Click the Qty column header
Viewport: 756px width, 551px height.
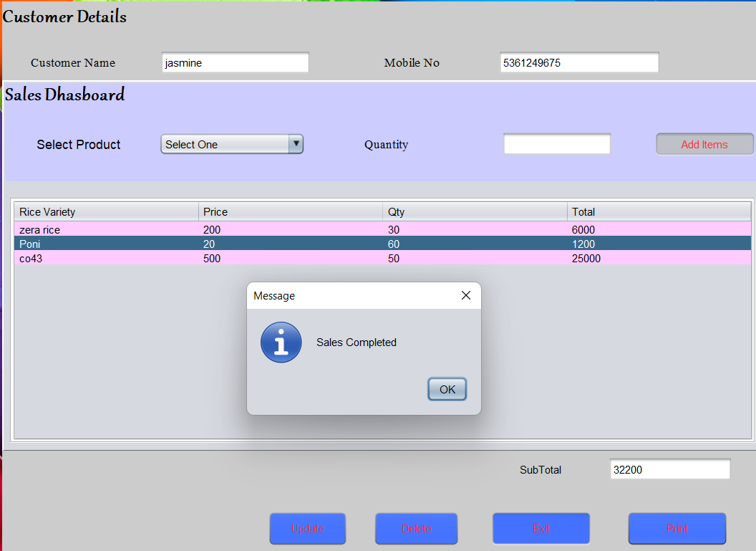[x=475, y=211]
